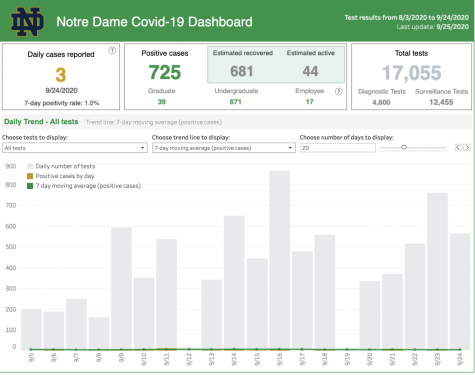The width and height of the screenshot is (475, 375).
Task: Click the 9/24 daily tests bar
Action: point(460,291)
